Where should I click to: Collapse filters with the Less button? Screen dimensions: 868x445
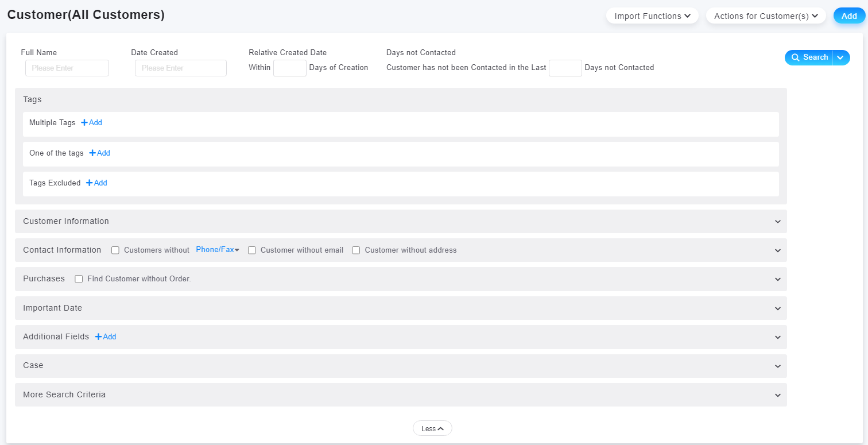coord(432,428)
